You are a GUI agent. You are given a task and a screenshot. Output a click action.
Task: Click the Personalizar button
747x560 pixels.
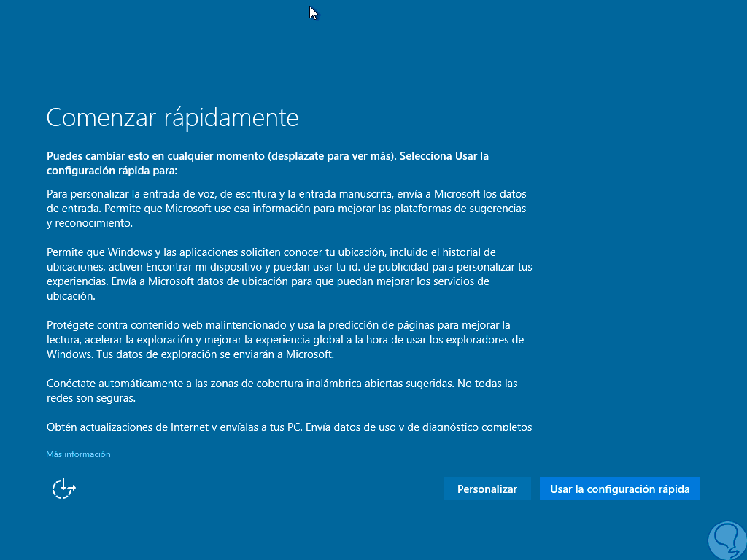[487, 489]
